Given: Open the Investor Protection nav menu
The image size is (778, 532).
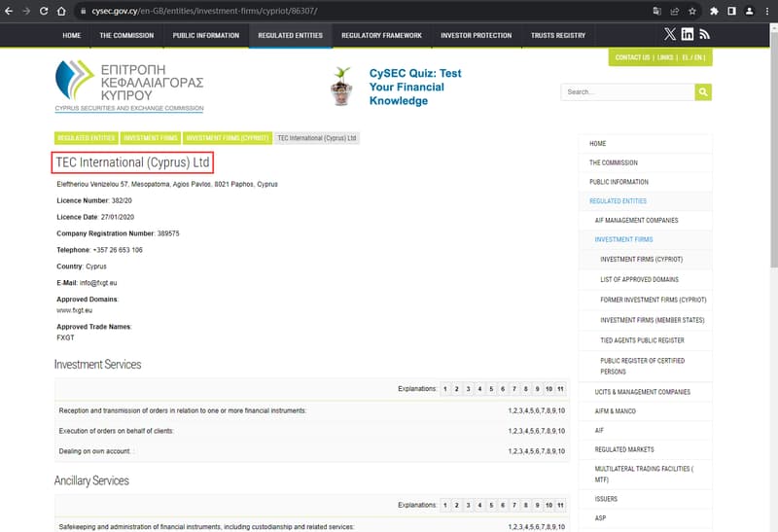Looking at the screenshot, I should point(476,35).
